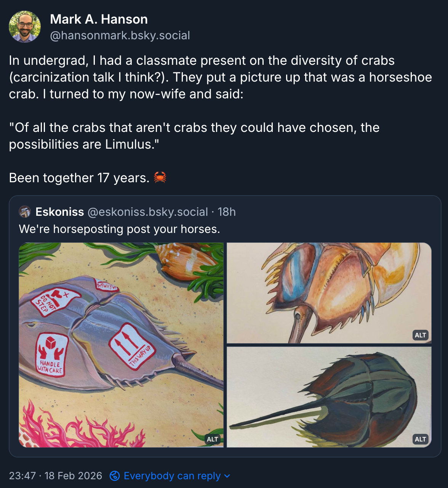Click the @eskoniss.bsky.social handle
Image resolution: width=448 pixels, height=488 pixels.
148,212
